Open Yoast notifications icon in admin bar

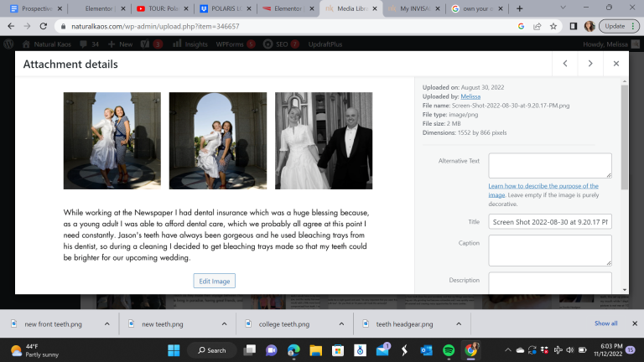(151, 44)
